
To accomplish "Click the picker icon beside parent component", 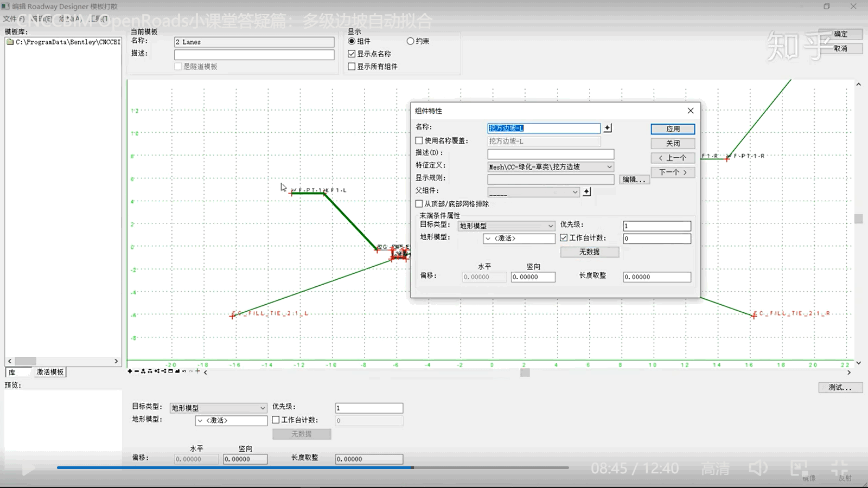I will point(586,192).
